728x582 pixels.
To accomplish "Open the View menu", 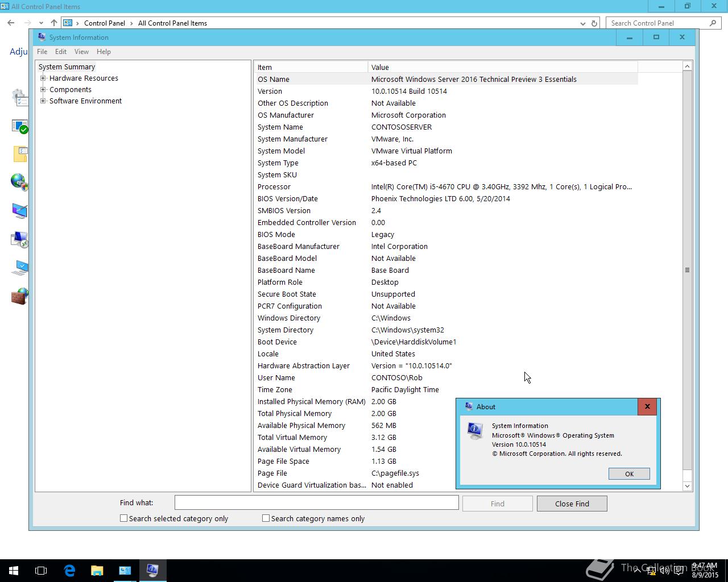I will click(81, 52).
